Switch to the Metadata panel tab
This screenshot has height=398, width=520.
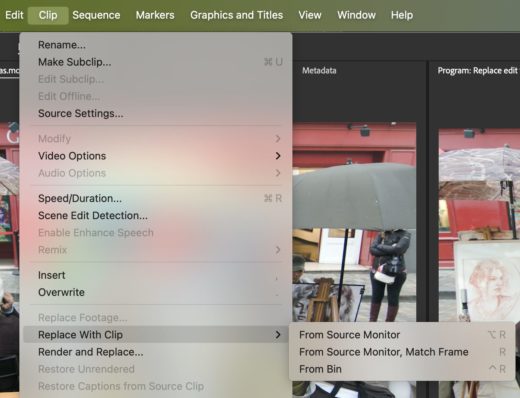pos(319,71)
